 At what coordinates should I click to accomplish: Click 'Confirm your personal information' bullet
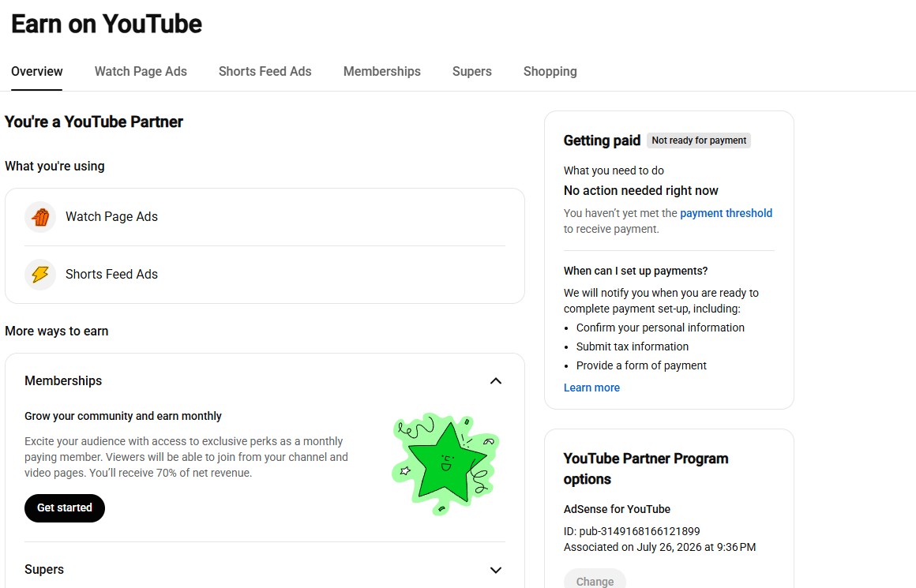[x=660, y=328]
